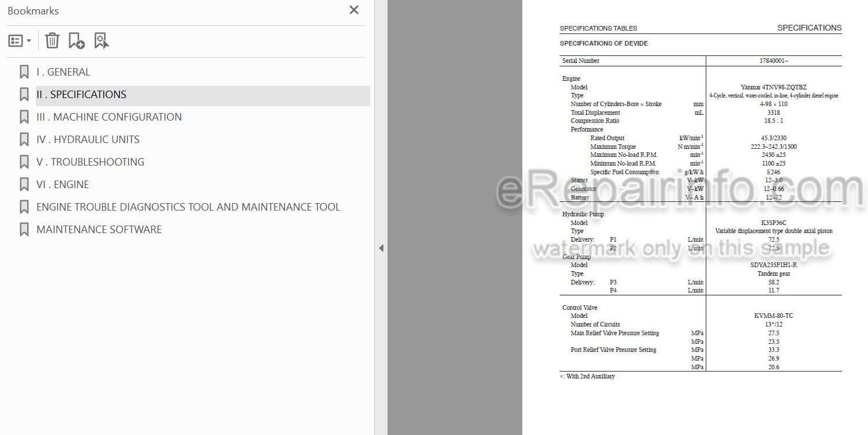868x435 pixels.
Task: Click the Control Valve section label
Action: (580, 307)
